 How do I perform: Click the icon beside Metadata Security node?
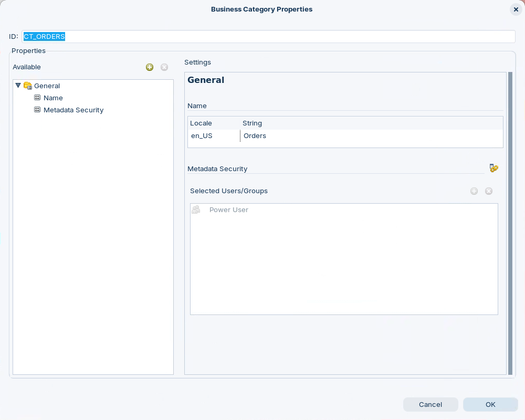coord(37,110)
